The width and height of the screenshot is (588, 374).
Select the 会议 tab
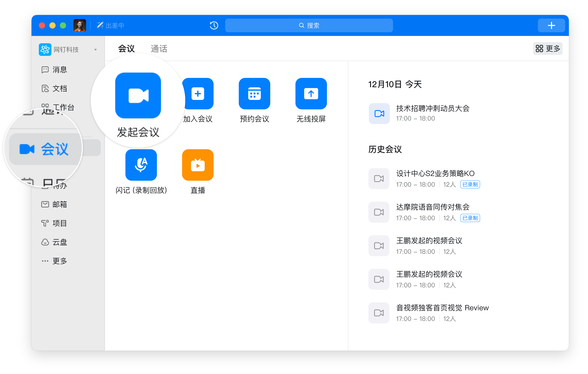click(x=126, y=49)
